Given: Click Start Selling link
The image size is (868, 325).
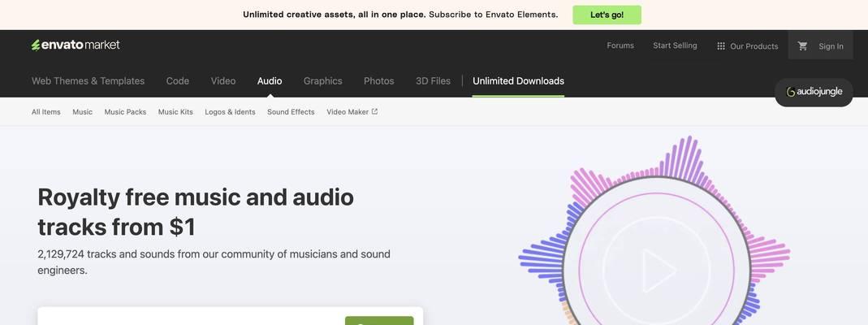Looking at the screenshot, I should tap(675, 45).
